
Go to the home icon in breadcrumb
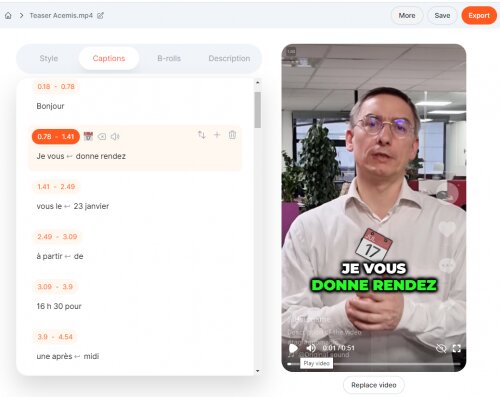click(8, 16)
